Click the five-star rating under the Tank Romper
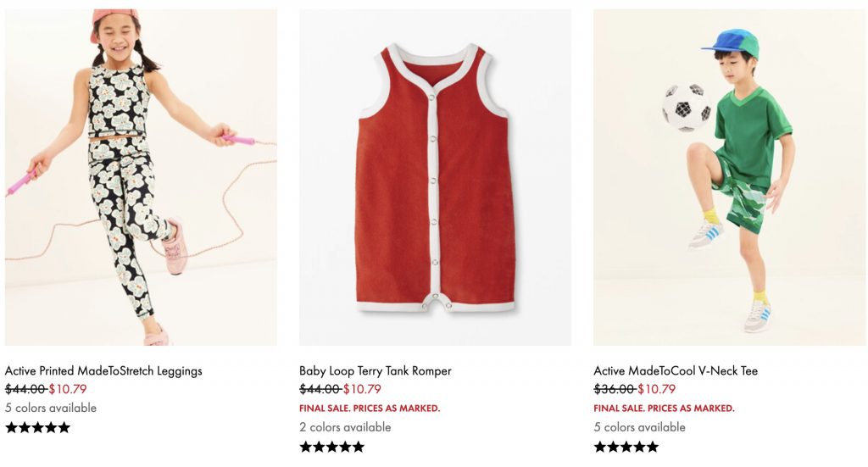 332,447
